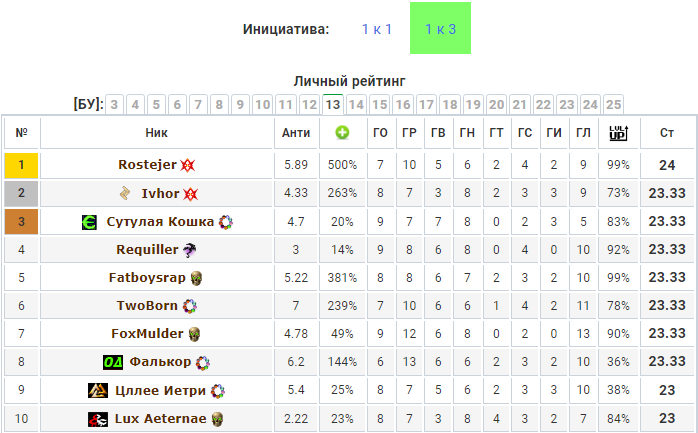Click the green clan badge before Сутулая Кошка
Viewport: 698px width, 433px height.
click(x=89, y=222)
